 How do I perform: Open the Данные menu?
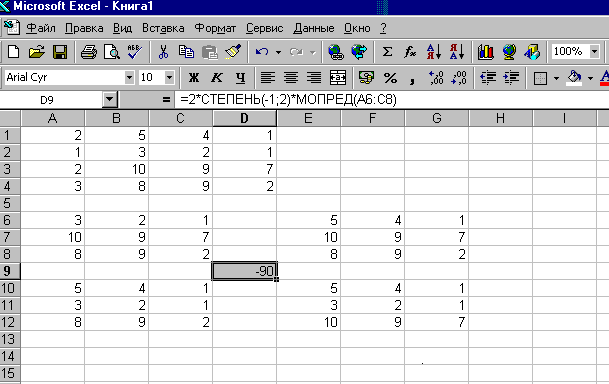coord(314,28)
